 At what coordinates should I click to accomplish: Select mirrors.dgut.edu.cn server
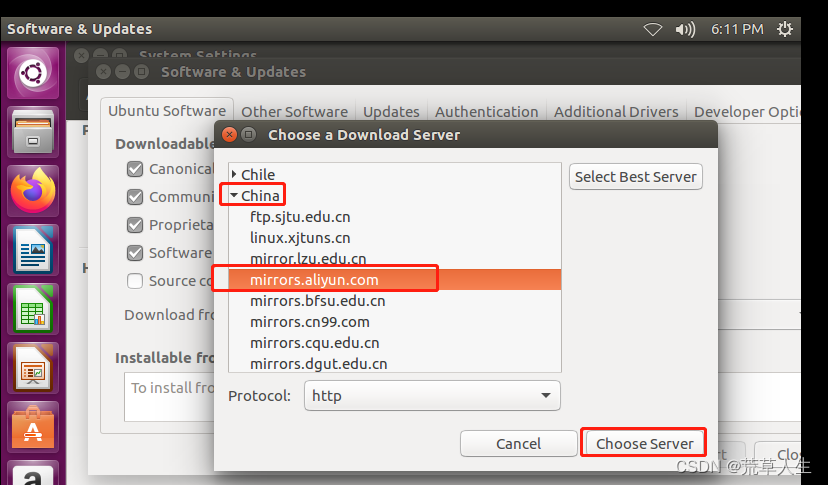point(394,363)
